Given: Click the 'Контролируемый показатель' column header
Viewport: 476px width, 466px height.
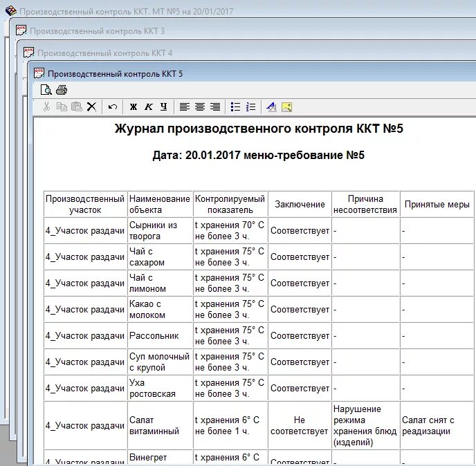Looking at the screenshot, I should 230,204.
